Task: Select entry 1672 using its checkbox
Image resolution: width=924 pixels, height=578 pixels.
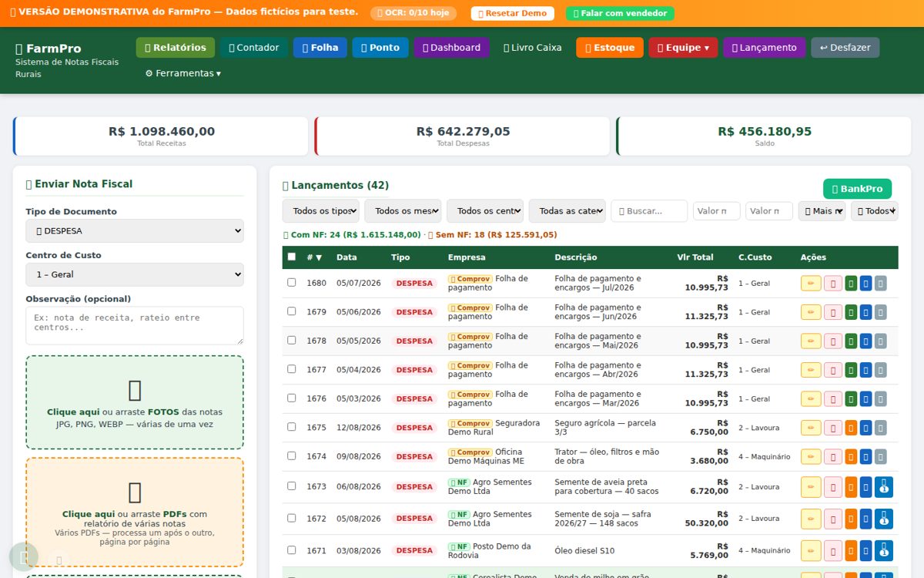Action: point(292,518)
